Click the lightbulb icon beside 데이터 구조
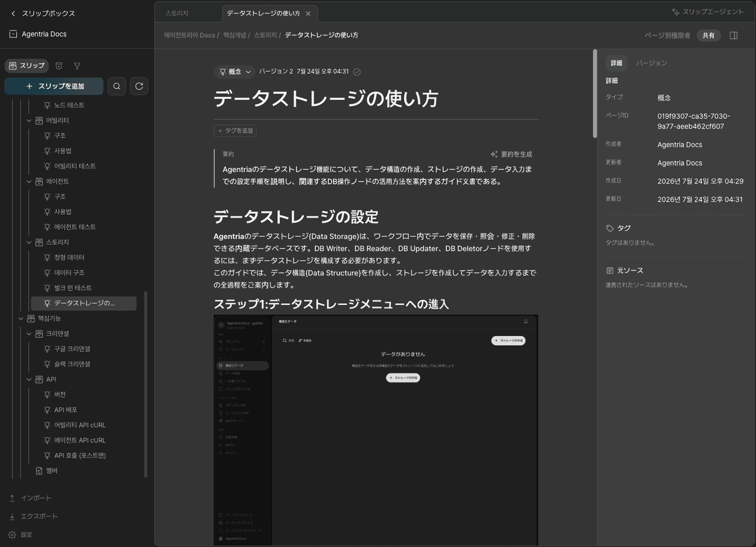 (47, 272)
